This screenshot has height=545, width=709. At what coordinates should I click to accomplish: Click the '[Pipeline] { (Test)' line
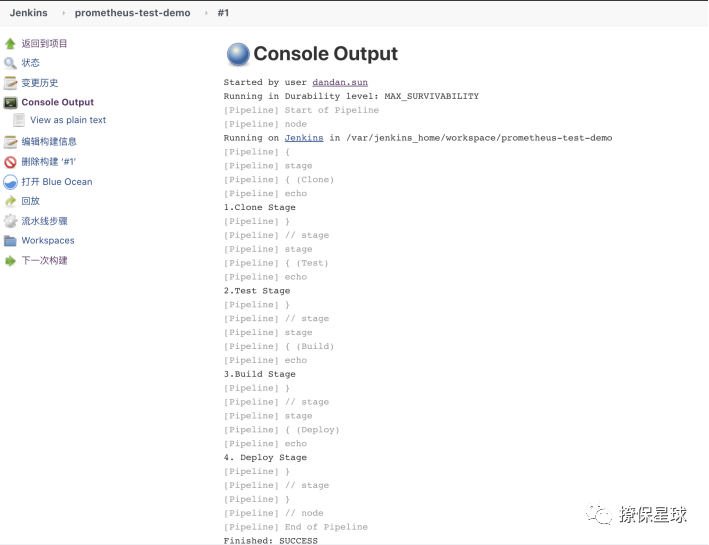pyautogui.click(x=276, y=263)
